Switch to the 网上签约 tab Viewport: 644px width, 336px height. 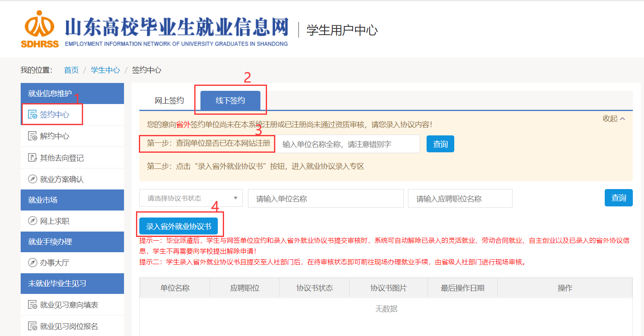(x=169, y=101)
